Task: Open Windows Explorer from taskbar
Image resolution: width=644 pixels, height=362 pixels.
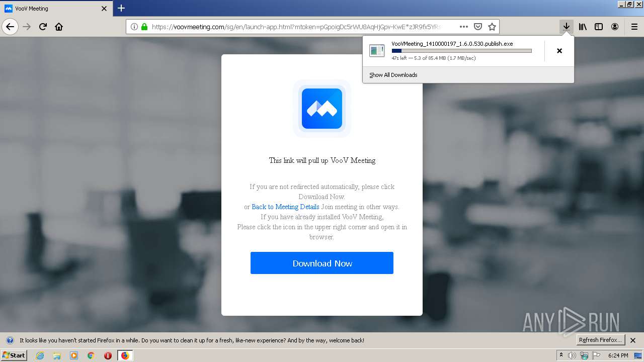Action: (57, 355)
